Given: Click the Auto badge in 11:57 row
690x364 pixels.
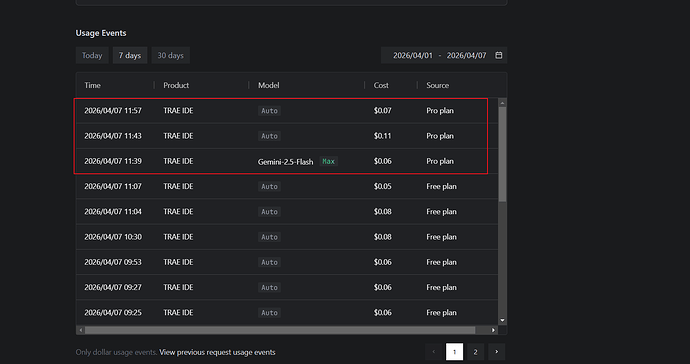Looking at the screenshot, I should point(269,111).
